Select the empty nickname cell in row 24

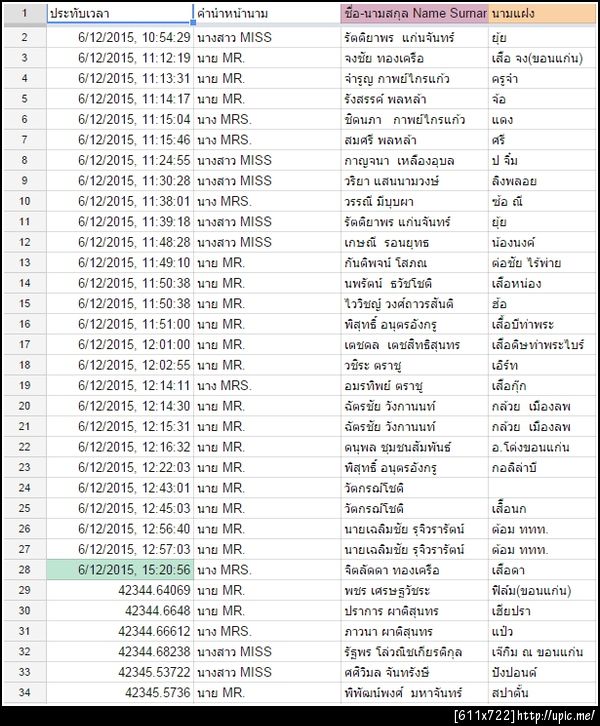pos(542,488)
